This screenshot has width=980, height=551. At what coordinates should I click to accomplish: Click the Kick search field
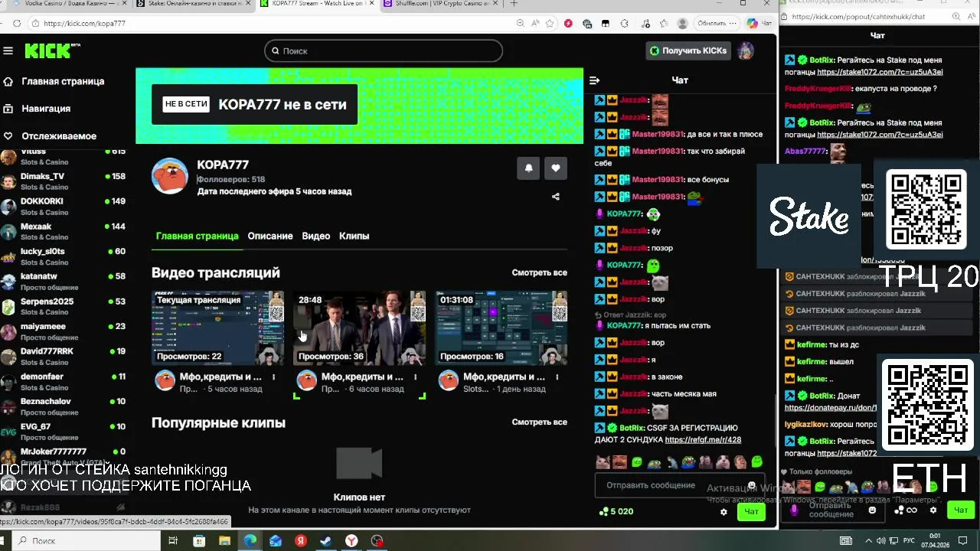click(384, 51)
